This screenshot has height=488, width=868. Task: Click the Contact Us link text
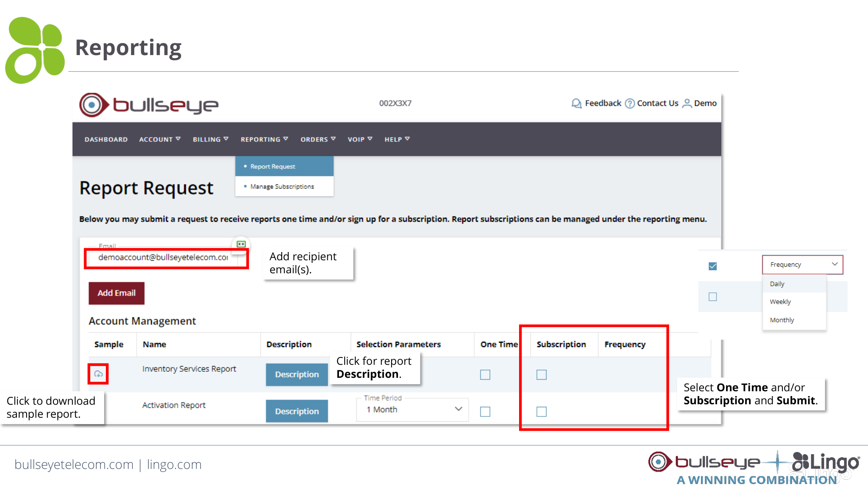click(658, 103)
